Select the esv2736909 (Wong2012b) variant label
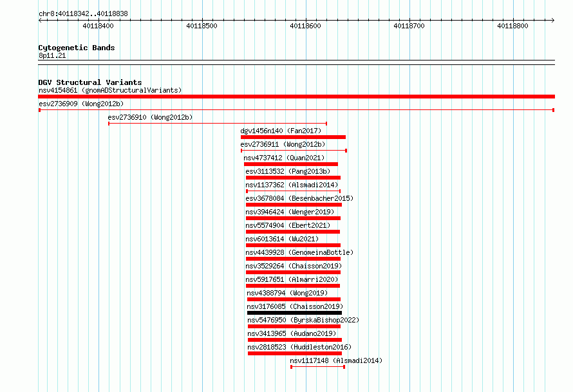 click(81, 104)
